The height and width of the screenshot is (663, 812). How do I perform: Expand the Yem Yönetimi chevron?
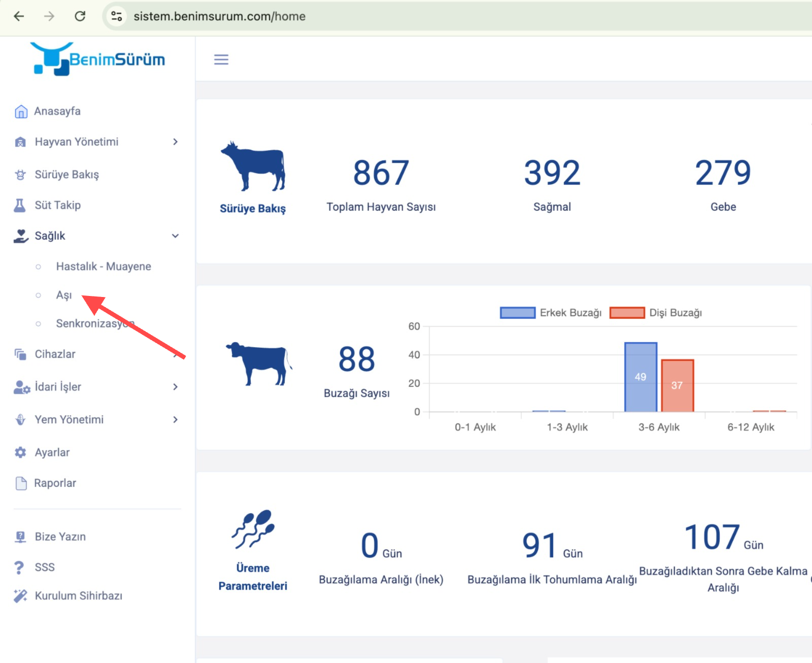click(x=175, y=419)
